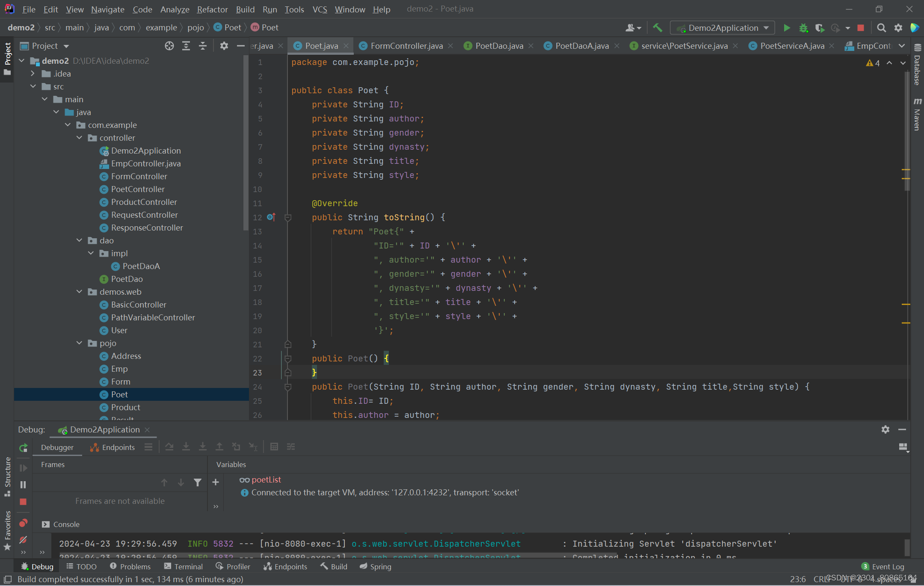
Task: Open Event Log in status bar
Action: click(883, 566)
